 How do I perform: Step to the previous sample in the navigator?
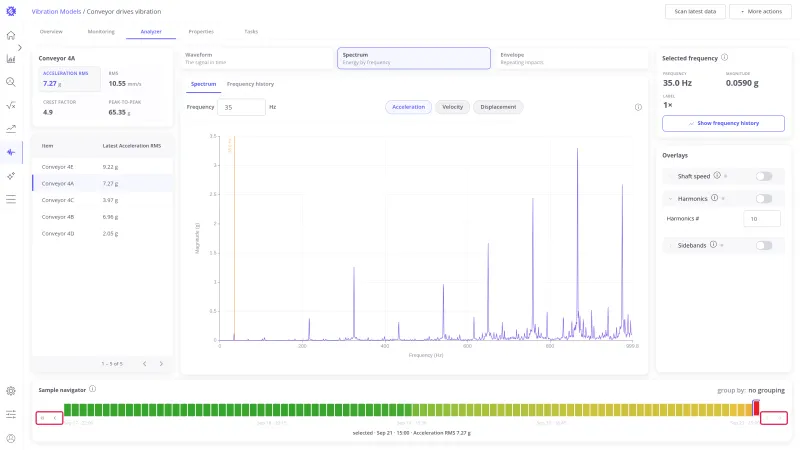pyautogui.click(x=55, y=418)
